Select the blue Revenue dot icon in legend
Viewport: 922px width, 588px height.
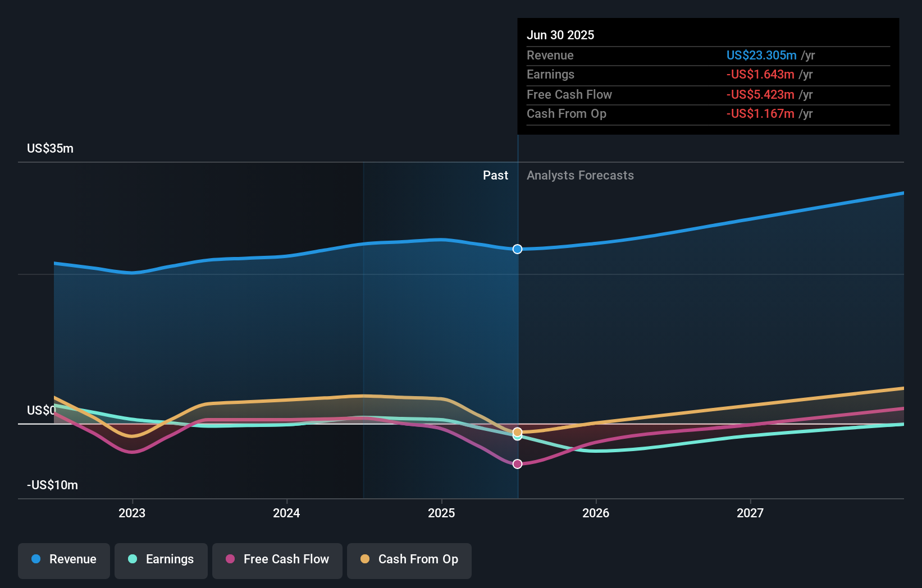pyautogui.click(x=36, y=559)
